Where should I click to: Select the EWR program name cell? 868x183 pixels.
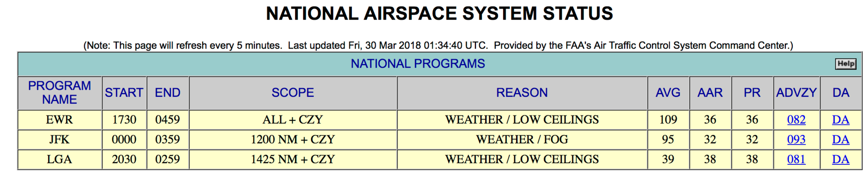point(59,120)
